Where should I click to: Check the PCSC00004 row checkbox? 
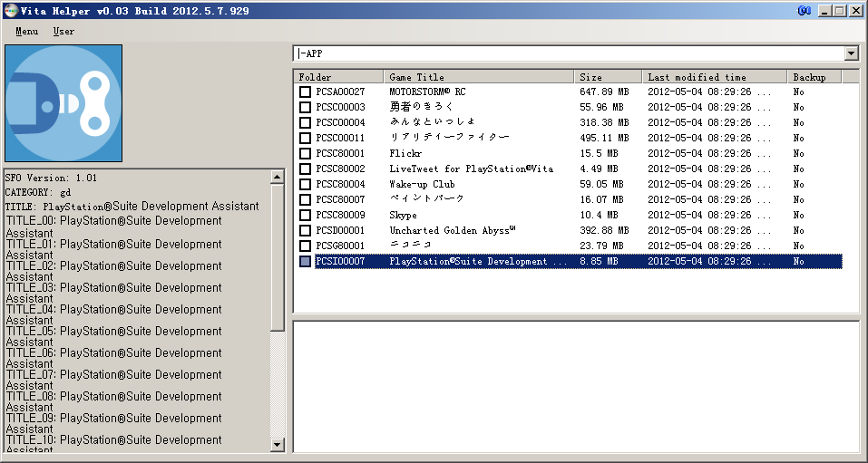(x=305, y=123)
